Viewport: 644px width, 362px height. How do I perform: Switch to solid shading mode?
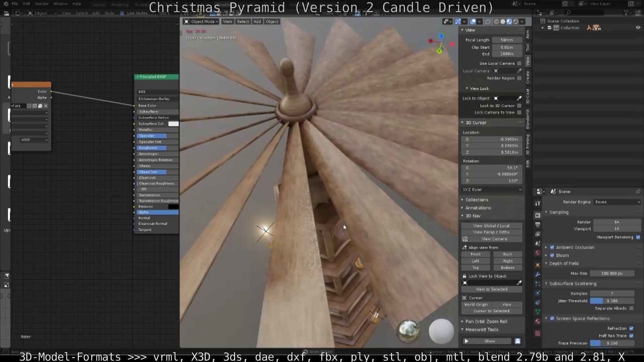(x=503, y=21)
